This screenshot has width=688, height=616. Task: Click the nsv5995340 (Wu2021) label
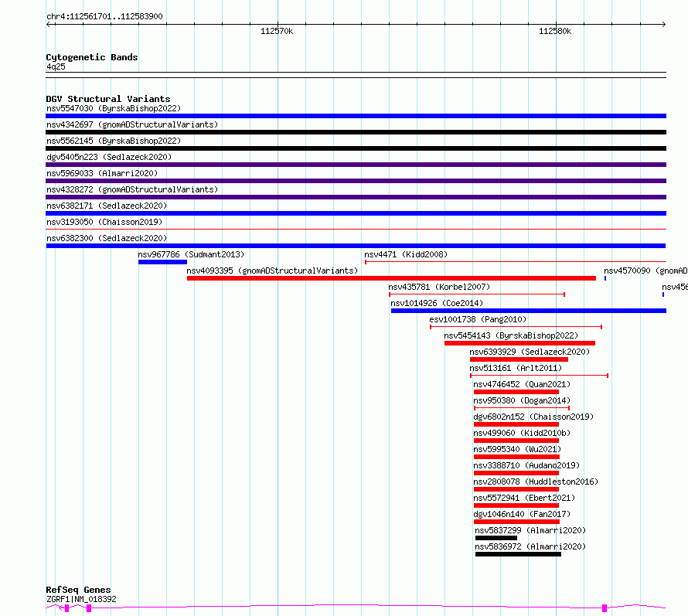point(517,449)
